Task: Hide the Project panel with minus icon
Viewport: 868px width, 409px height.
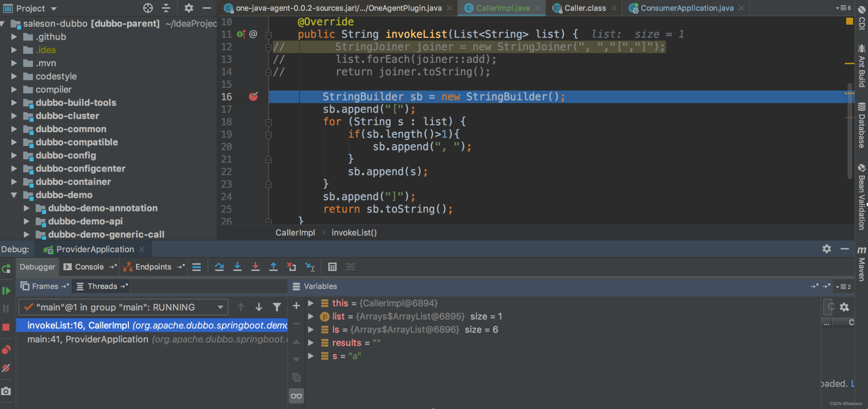Action: (207, 8)
